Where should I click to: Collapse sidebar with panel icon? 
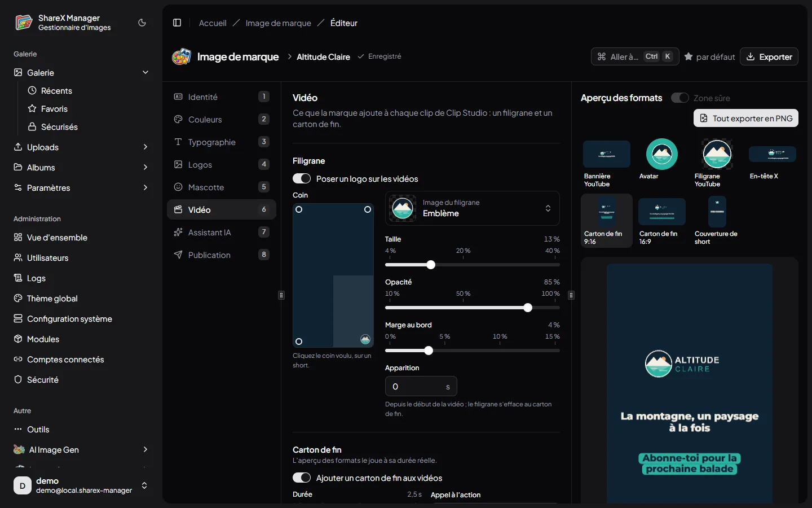[x=177, y=23]
